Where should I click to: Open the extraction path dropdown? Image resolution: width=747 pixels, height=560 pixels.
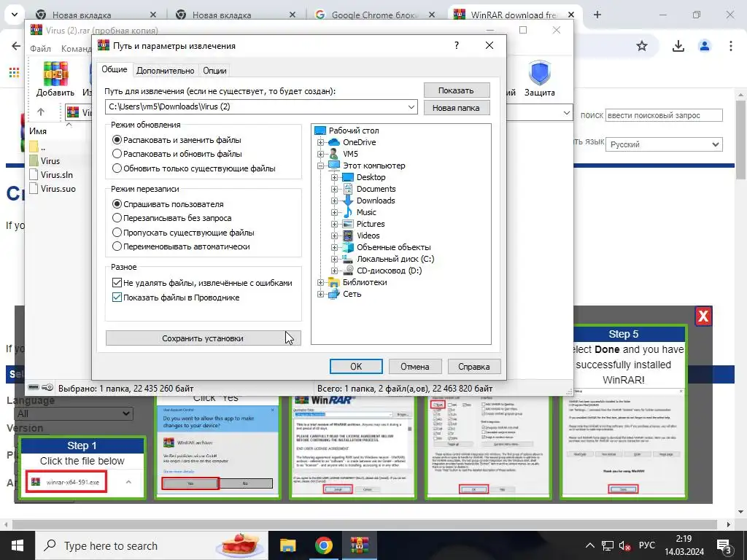coord(411,106)
